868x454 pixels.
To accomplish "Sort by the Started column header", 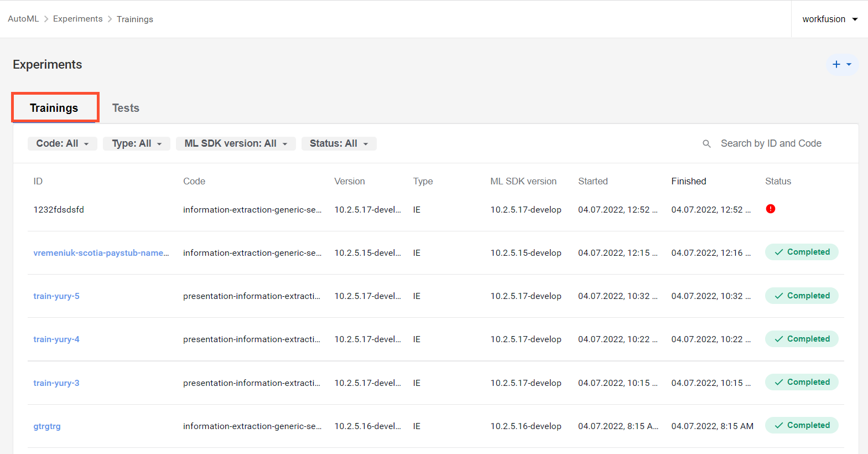I will (x=593, y=181).
